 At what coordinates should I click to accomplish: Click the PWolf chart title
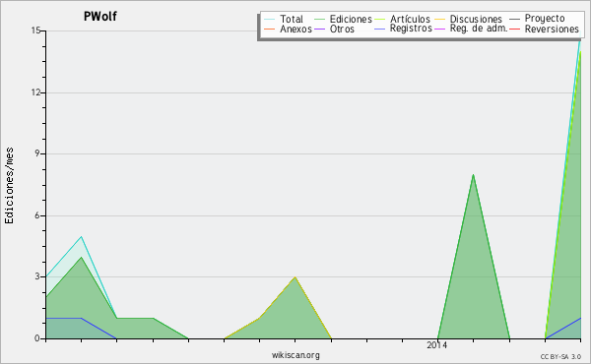coord(100,16)
